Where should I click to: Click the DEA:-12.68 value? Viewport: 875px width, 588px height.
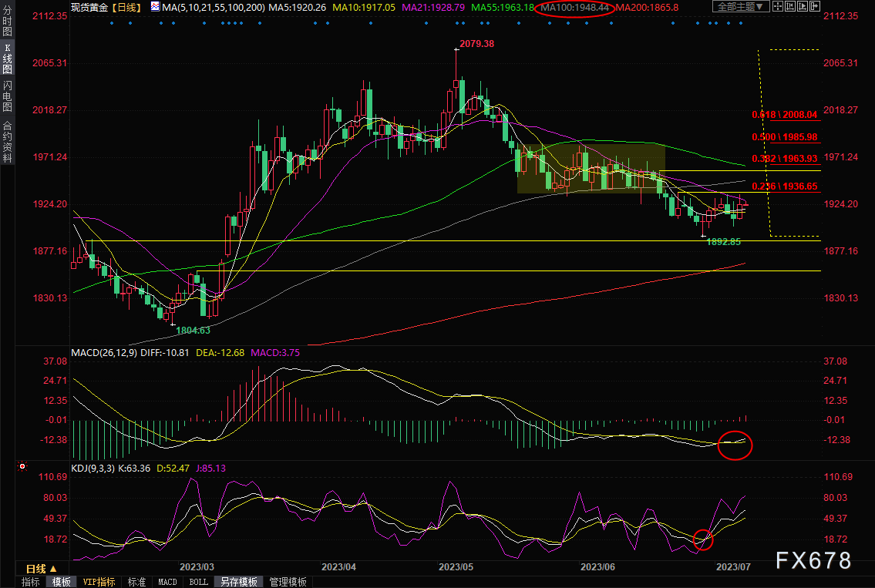(220, 353)
